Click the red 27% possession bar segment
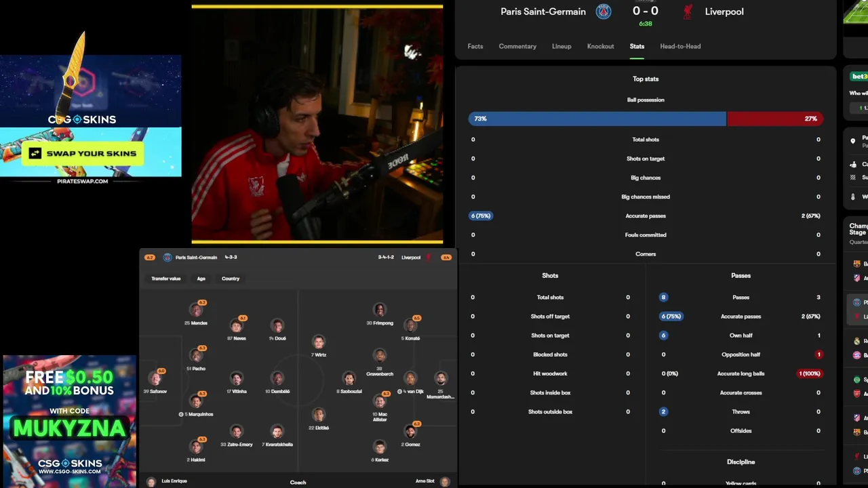The width and height of the screenshot is (868, 488). [x=775, y=119]
